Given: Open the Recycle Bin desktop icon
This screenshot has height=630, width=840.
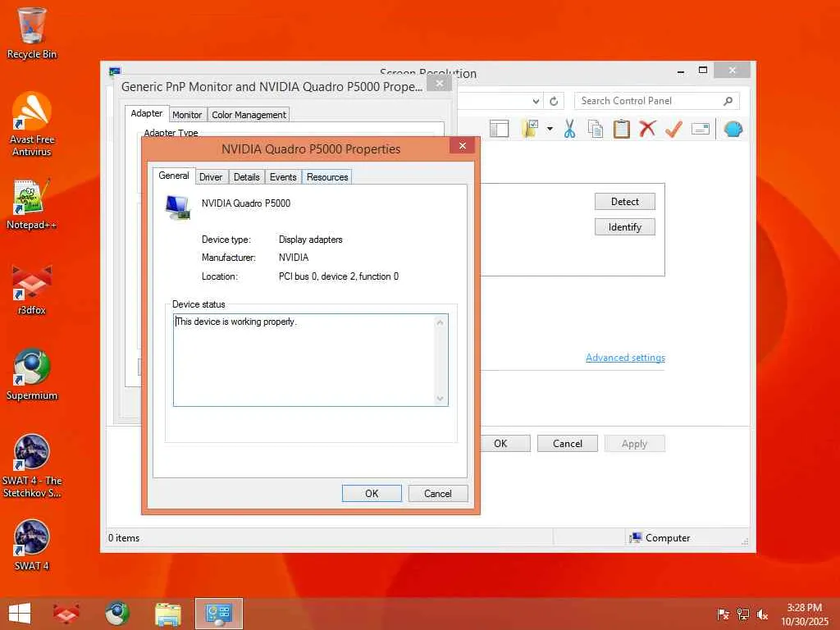Looking at the screenshot, I should click(x=32, y=33).
